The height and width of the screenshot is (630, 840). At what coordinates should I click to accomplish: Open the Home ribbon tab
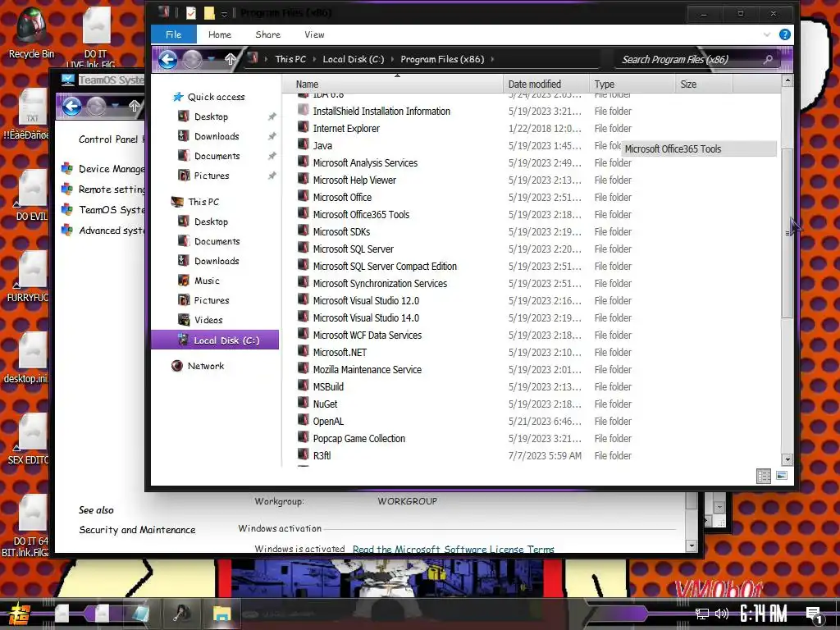(220, 34)
